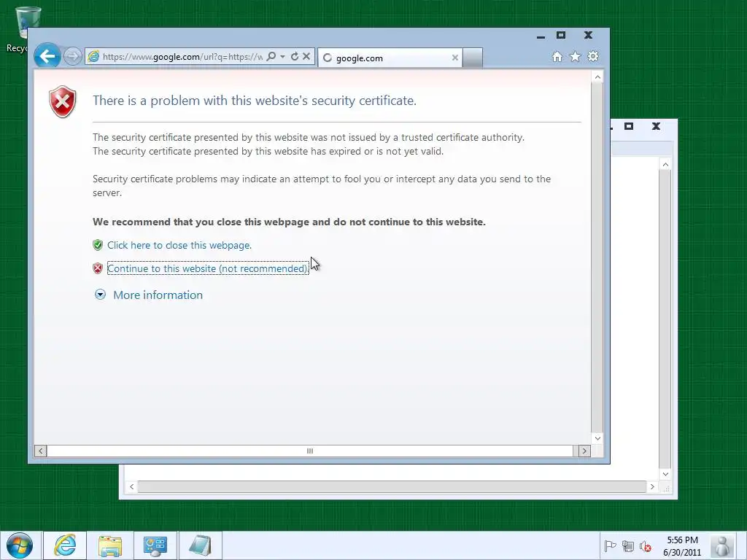
Task: Go to Home page icon
Action: click(x=557, y=57)
